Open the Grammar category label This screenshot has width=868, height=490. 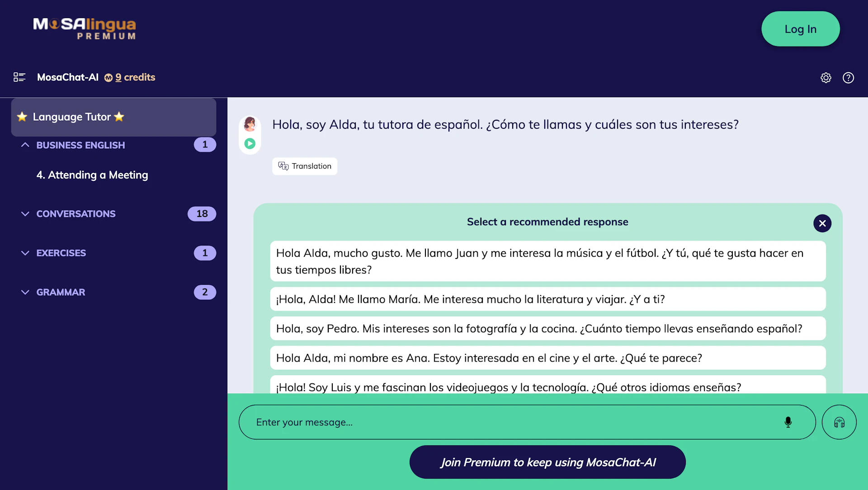click(61, 292)
